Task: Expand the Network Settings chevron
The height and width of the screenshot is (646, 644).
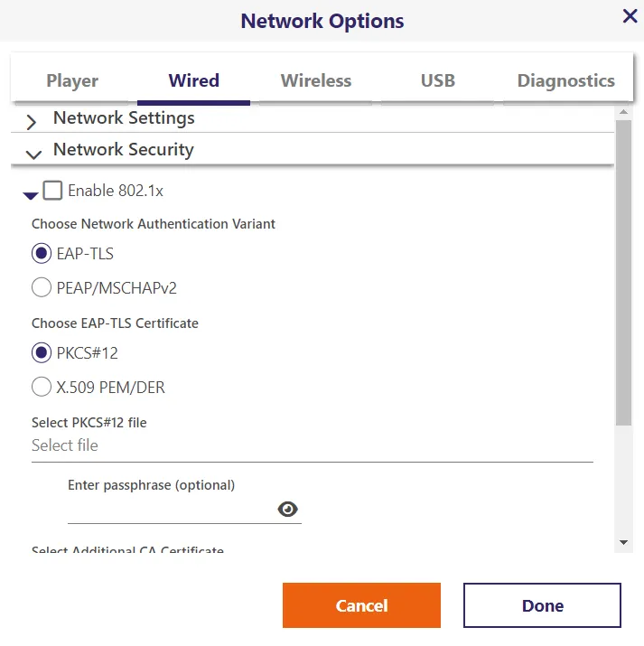Action: [x=32, y=122]
